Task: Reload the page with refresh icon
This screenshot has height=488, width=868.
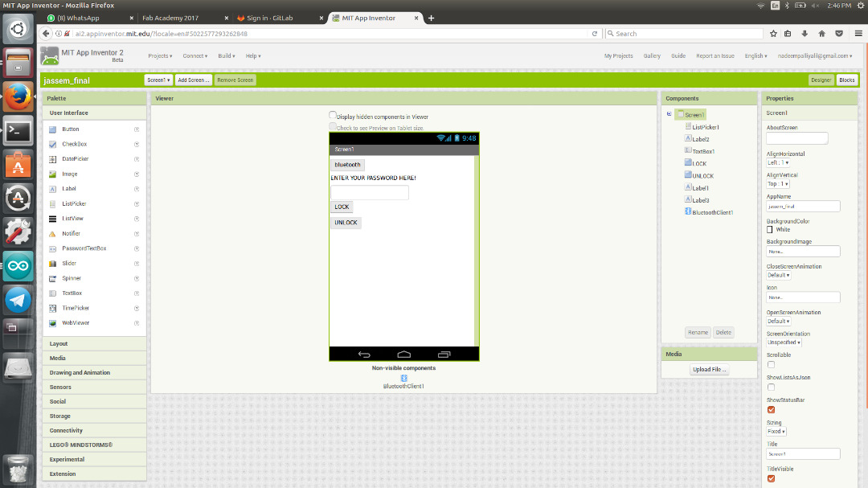Action: [595, 34]
